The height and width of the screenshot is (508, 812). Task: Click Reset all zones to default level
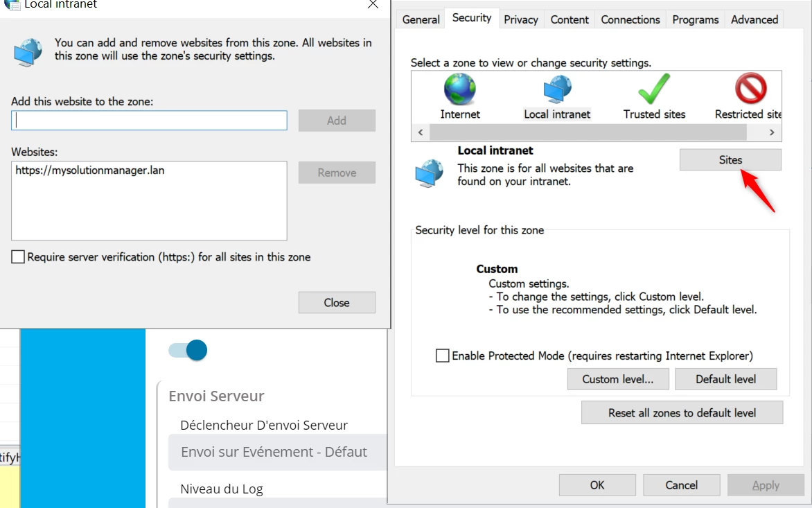tap(682, 413)
